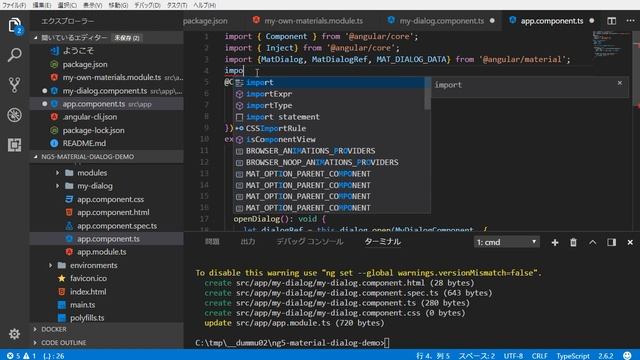Kill the terminal with trash icon

[x=573, y=242]
